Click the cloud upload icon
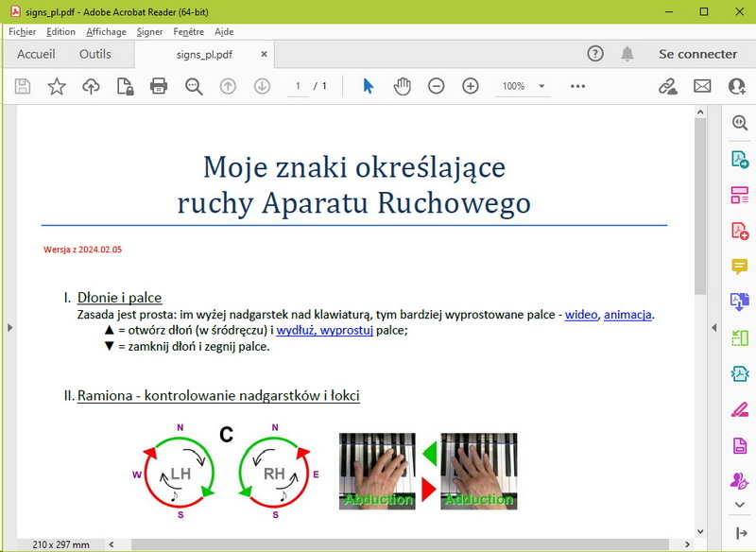 pos(91,86)
